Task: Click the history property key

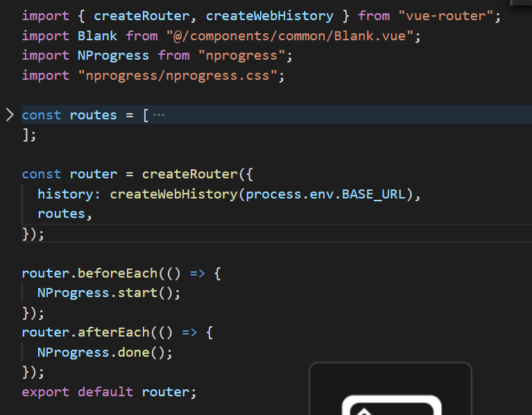Action: tap(65, 194)
